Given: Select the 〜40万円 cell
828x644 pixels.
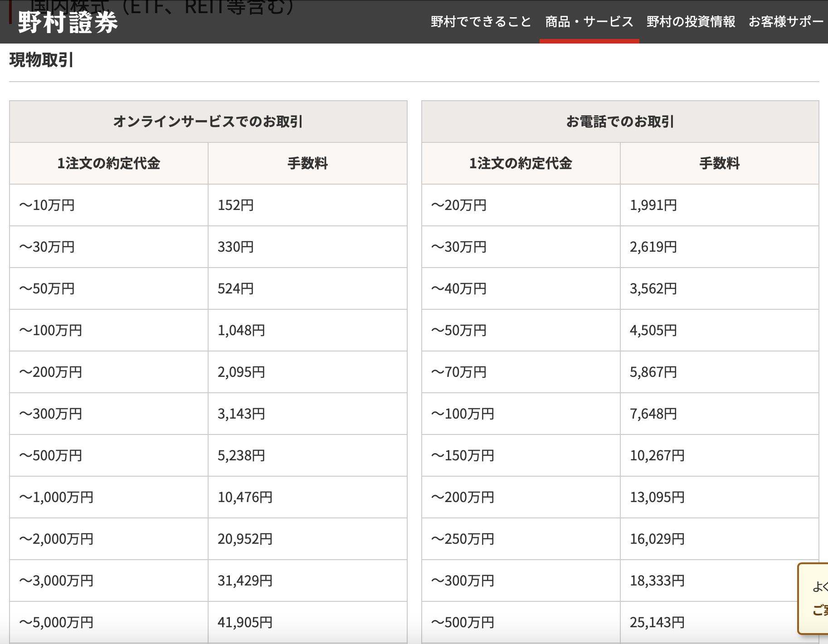Looking at the screenshot, I should pyautogui.click(x=521, y=288).
